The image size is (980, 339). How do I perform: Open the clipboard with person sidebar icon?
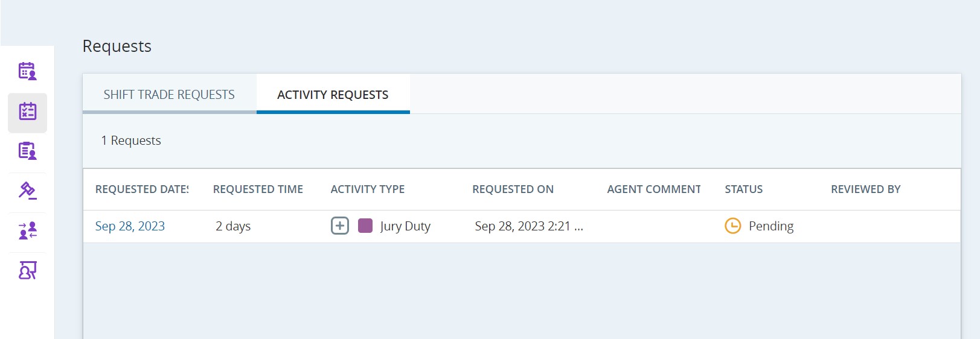click(x=27, y=151)
